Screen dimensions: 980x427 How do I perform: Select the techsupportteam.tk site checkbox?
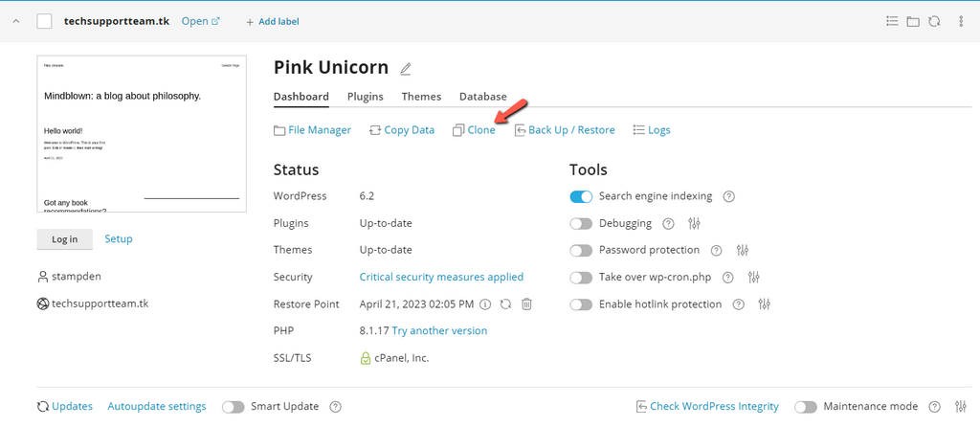[x=44, y=21]
